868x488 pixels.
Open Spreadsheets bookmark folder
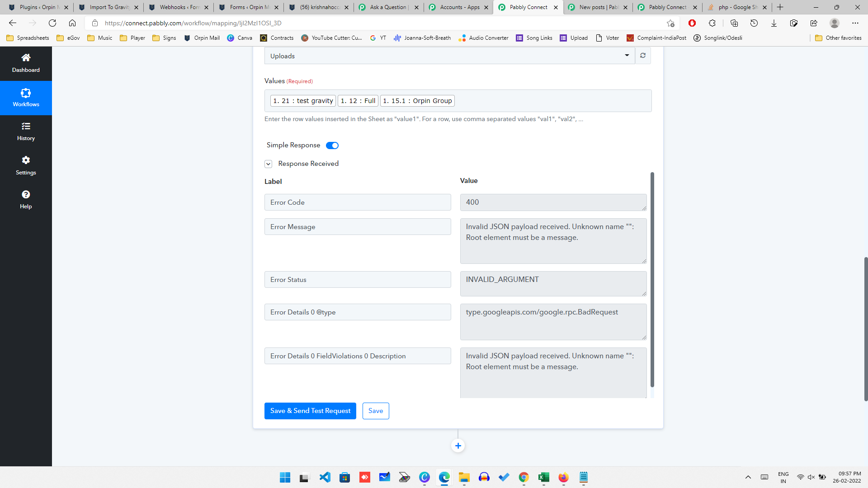pyautogui.click(x=28, y=38)
